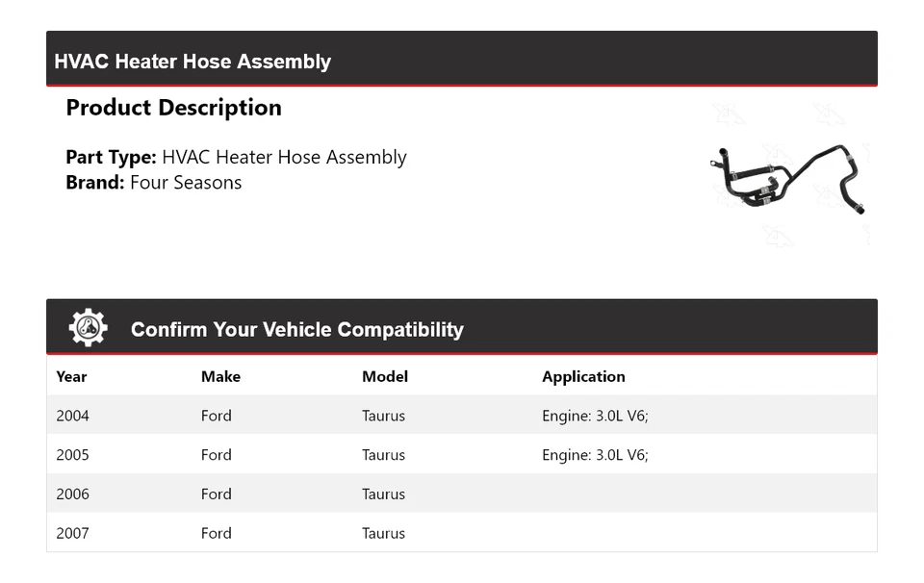The width and height of the screenshot is (924, 583).
Task: Click the Model column header
Action: [x=384, y=377]
